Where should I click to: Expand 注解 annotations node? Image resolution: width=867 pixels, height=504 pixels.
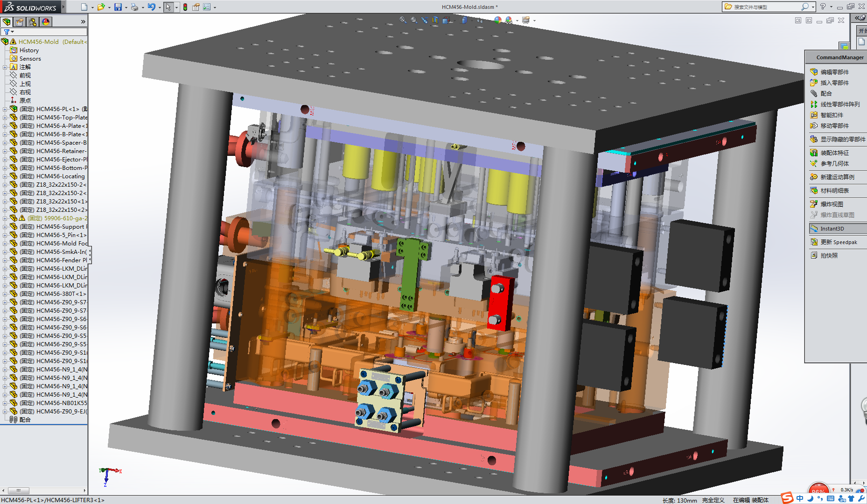pyautogui.click(x=5, y=67)
